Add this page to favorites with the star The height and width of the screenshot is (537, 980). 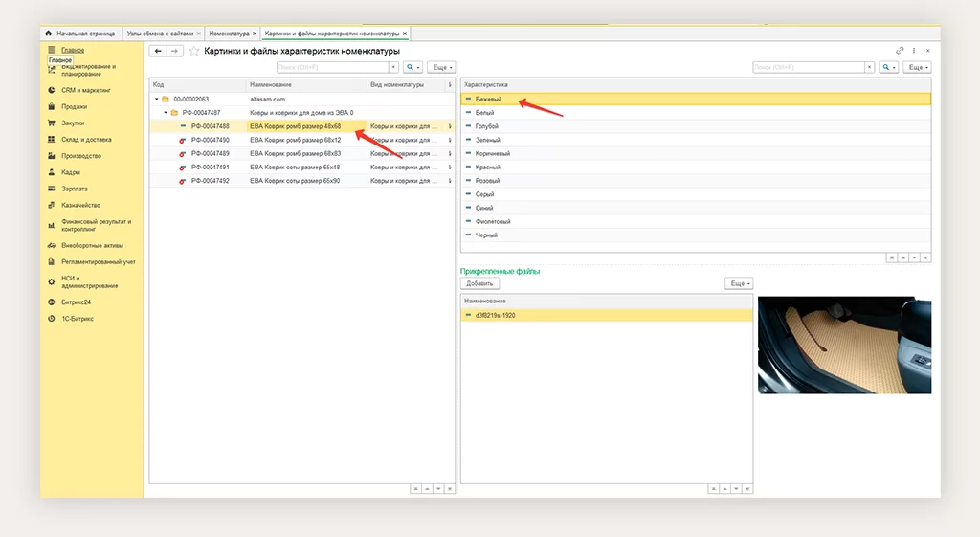pyautogui.click(x=194, y=51)
